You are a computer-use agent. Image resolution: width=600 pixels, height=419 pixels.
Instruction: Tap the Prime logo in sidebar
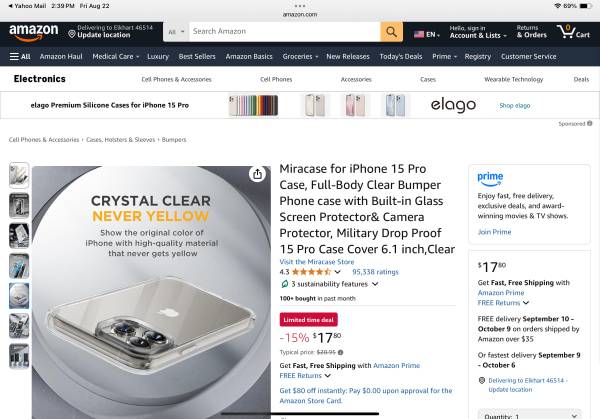point(490,178)
